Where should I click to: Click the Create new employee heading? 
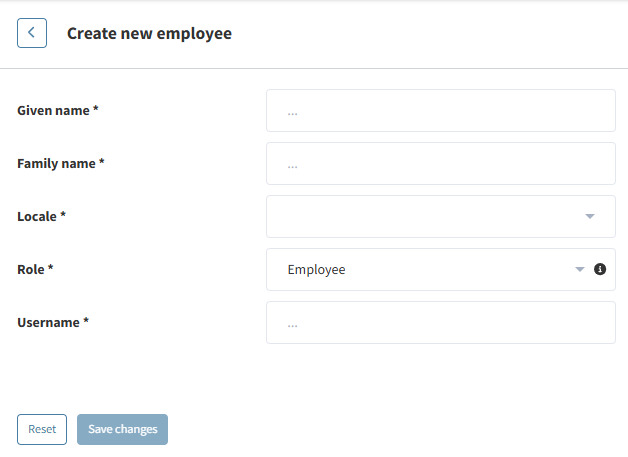pos(149,34)
